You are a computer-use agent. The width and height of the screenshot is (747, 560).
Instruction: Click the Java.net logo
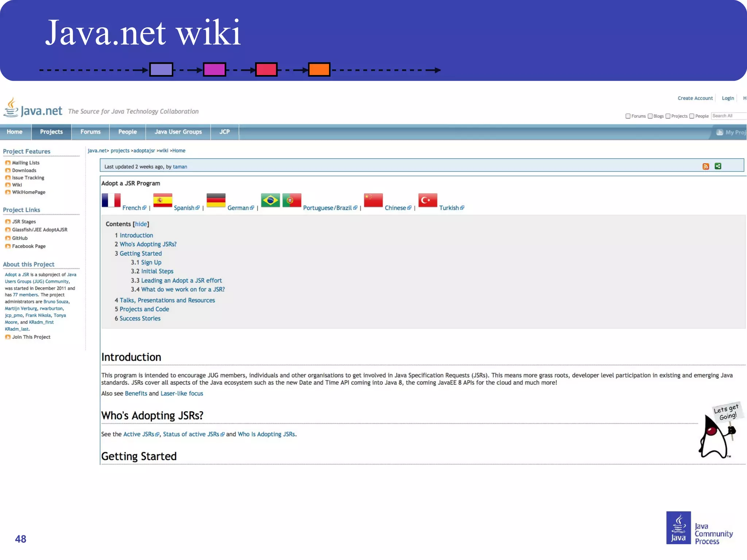click(33, 108)
